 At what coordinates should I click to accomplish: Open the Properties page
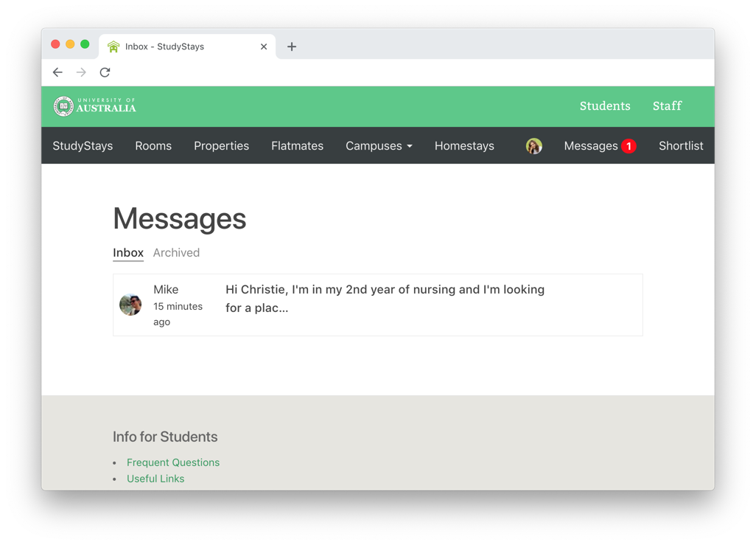coord(221,146)
